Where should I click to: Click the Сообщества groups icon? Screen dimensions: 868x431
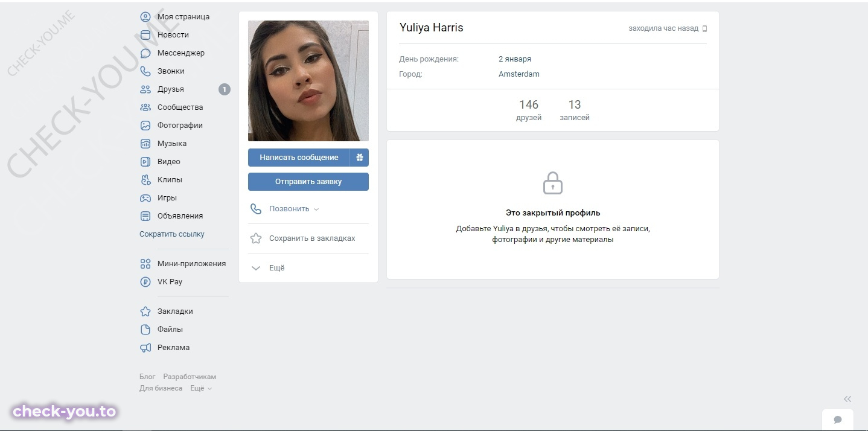145,107
